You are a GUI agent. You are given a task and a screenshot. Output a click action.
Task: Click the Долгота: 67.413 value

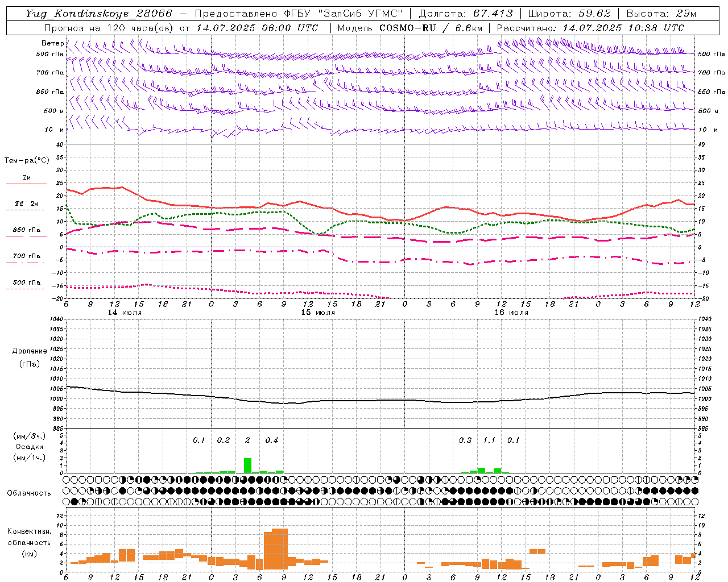(466, 14)
